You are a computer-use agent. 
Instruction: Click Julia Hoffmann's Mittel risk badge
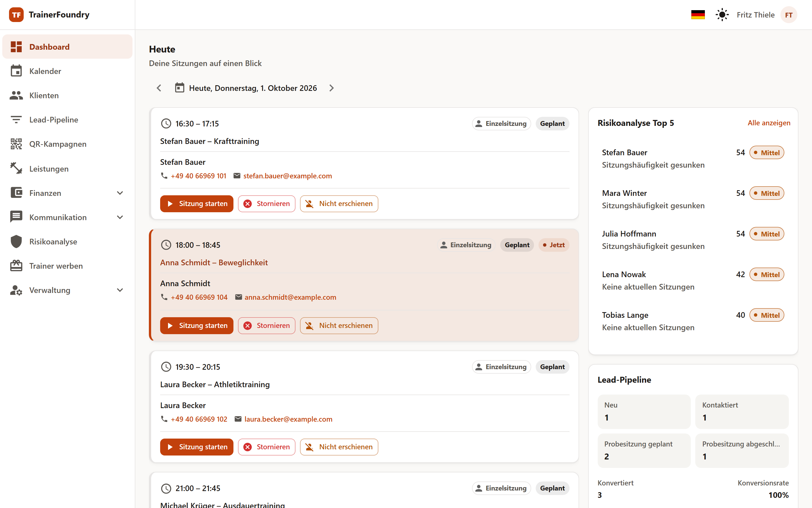click(x=767, y=234)
